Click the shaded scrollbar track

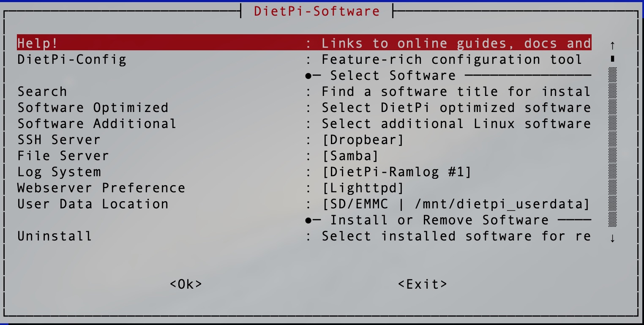pyautogui.click(x=612, y=147)
